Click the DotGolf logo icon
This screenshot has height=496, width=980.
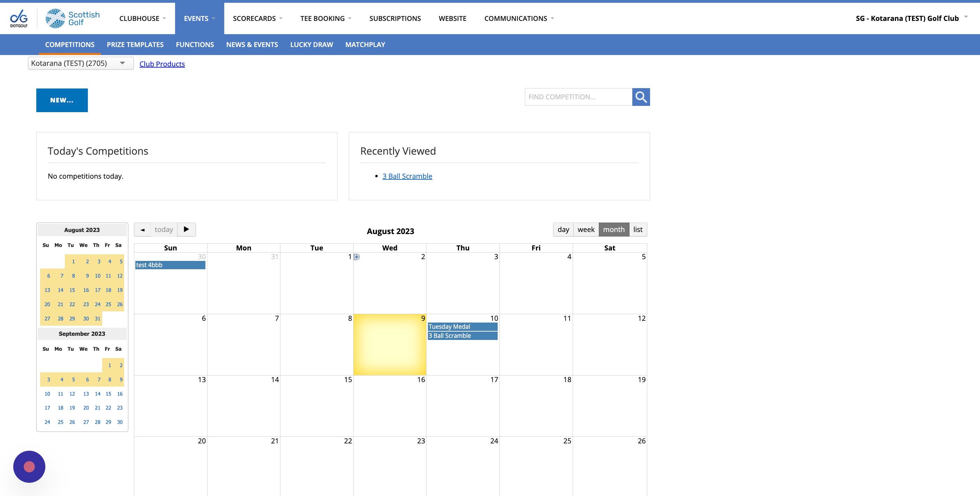click(x=18, y=18)
